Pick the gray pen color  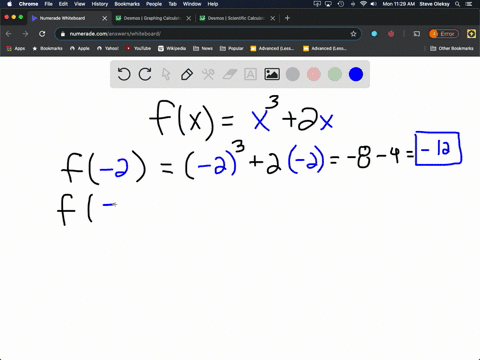[293, 74]
